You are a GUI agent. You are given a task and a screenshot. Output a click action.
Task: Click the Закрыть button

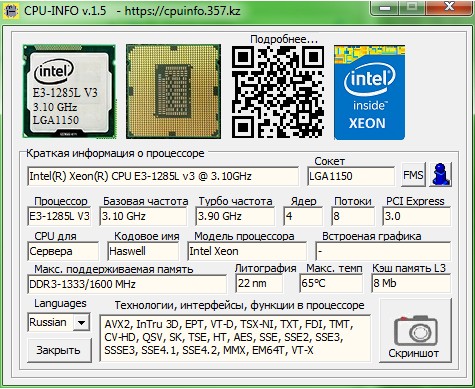pyautogui.click(x=59, y=350)
